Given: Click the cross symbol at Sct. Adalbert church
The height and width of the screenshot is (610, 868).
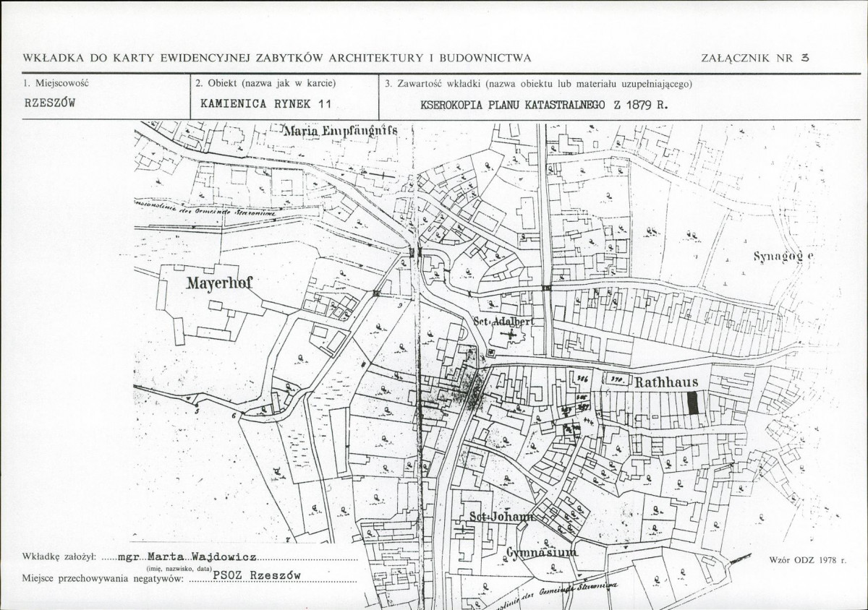Looking at the screenshot, I should pyautogui.click(x=512, y=336).
